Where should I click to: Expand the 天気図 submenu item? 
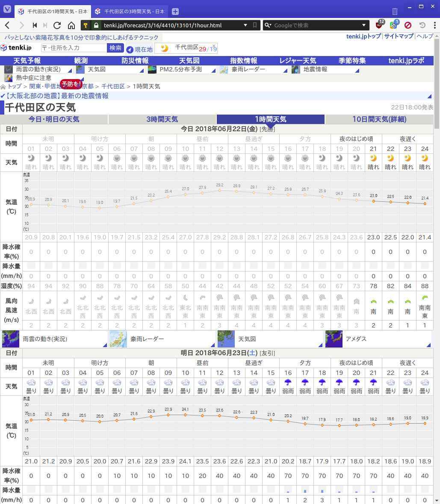click(142, 71)
